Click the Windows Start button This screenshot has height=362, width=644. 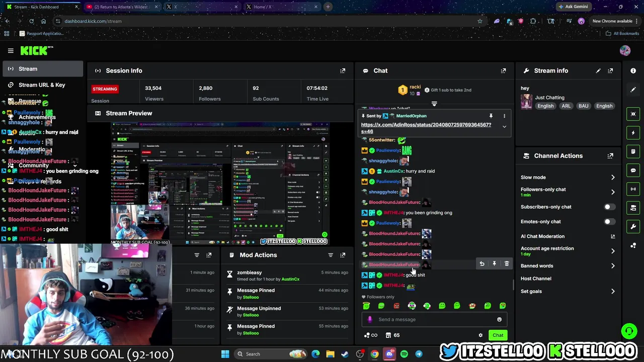[225, 354]
